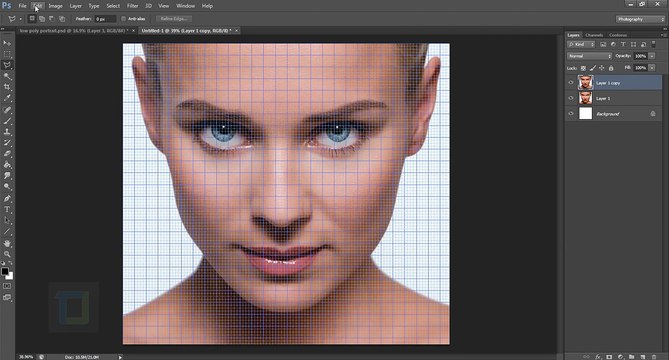Viewport: 669px width, 360px height.
Task: Toggle Lock all padlock icon
Action: click(x=611, y=68)
